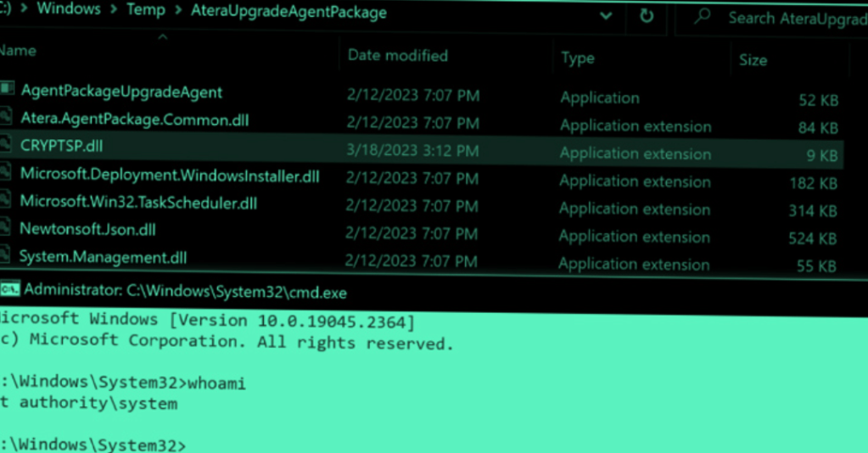Focus the Search AteraUpgradeAgentPackage field

793,18
